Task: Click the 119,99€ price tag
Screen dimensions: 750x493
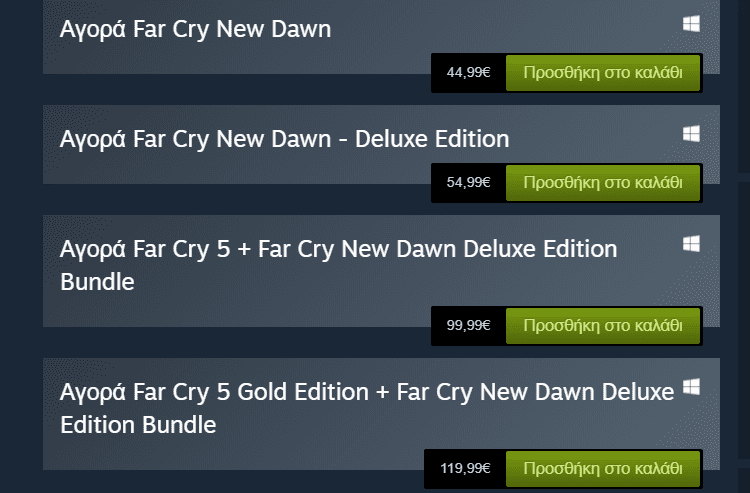Action: 465,467
